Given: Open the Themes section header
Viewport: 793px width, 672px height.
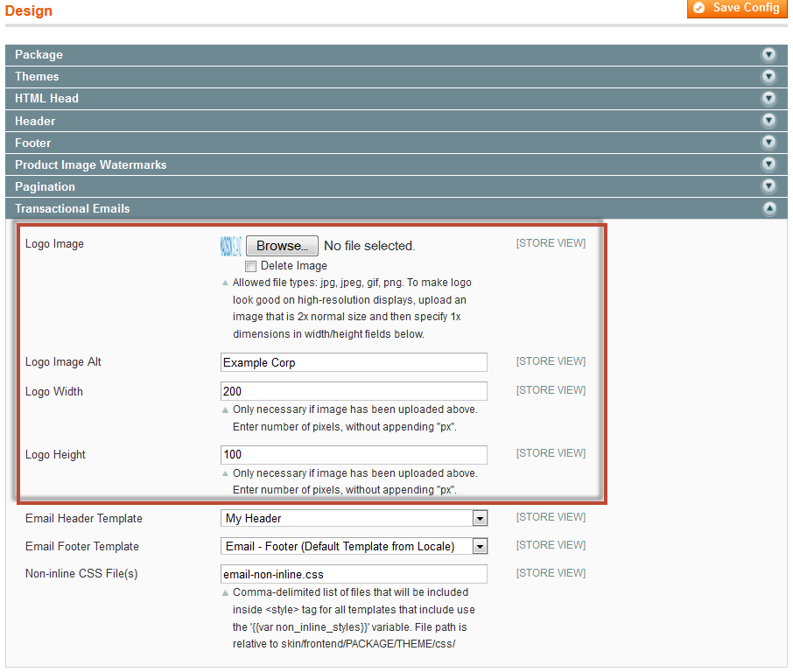Looking at the screenshot, I should 37,76.
